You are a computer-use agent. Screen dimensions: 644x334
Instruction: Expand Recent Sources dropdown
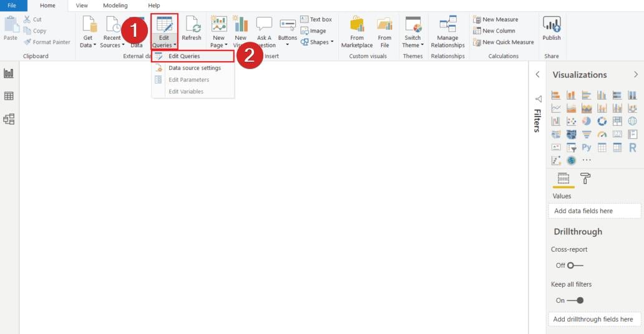pos(112,32)
